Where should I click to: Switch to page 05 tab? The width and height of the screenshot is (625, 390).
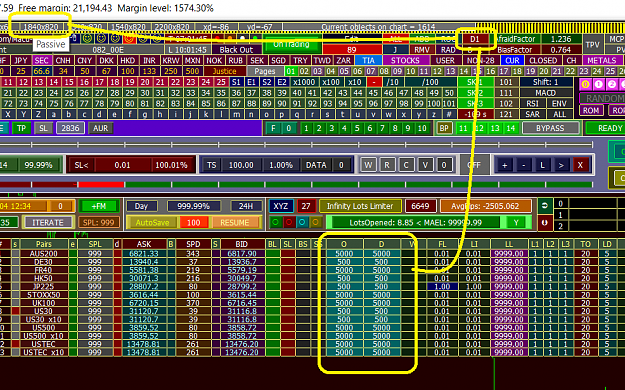click(x=344, y=71)
